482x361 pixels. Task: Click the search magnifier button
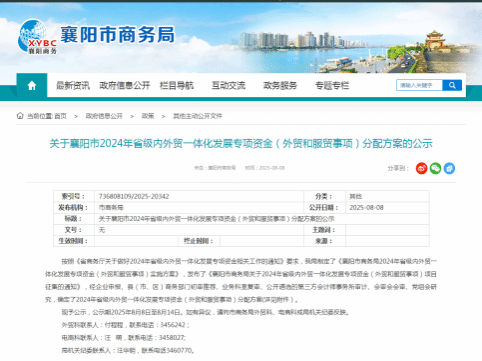pos(452,85)
